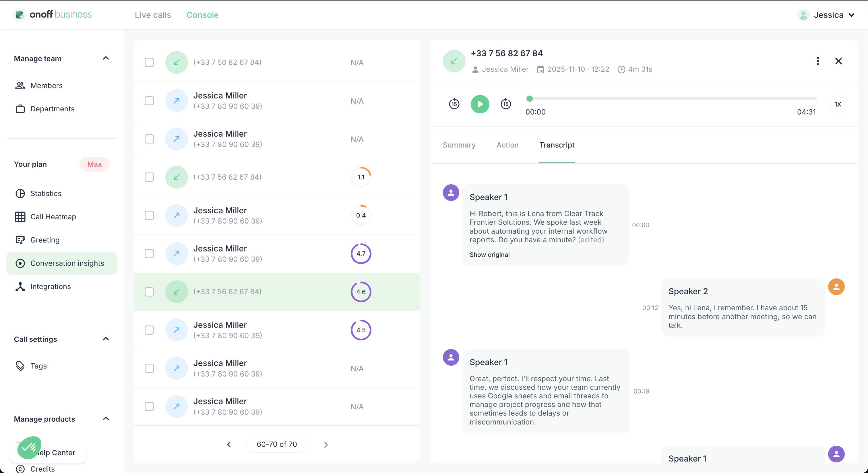This screenshot has width=868, height=473.
Task: Go to next page of calls
Action: tap(325, 445)
